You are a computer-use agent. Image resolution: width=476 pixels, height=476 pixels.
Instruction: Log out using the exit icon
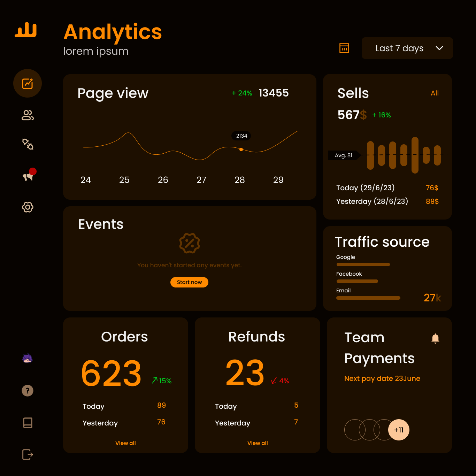28,454
